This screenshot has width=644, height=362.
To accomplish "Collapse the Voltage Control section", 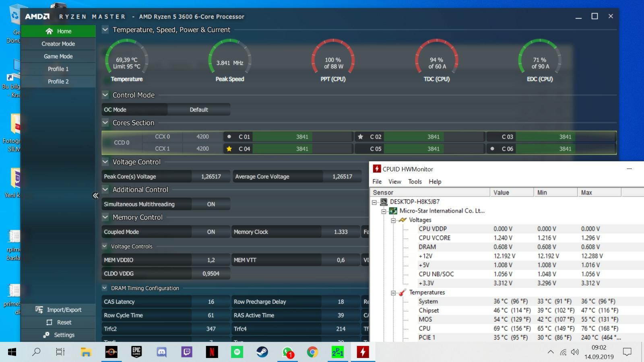I will point(105,162).
